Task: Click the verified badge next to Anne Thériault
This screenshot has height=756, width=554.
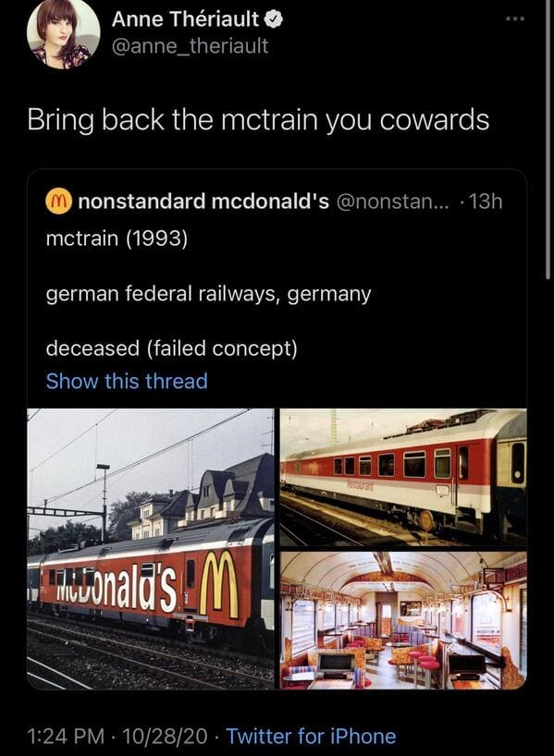Action: 274,19
